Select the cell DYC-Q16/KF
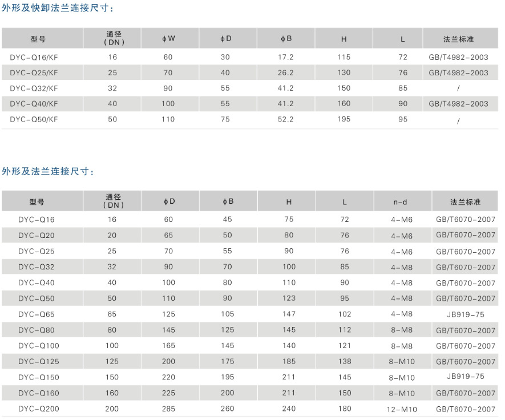The image size is (505, 420). (x=34, y=57)
